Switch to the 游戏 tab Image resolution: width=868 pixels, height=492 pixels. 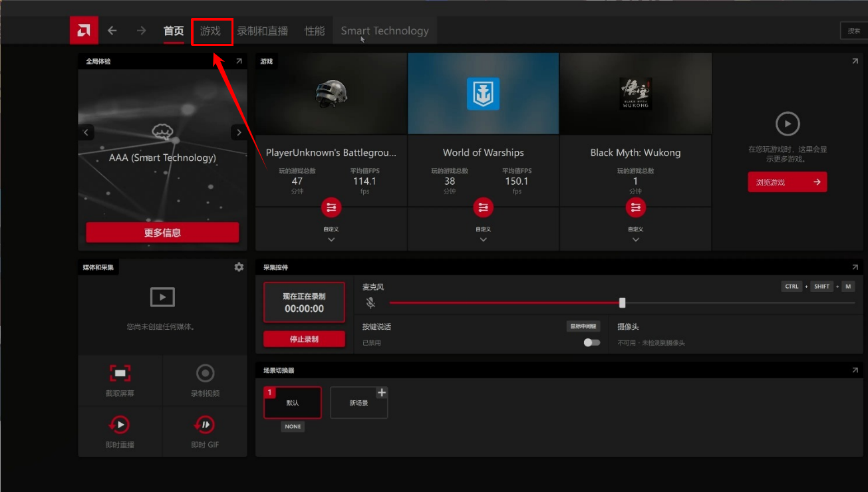(x=211, y=31)
